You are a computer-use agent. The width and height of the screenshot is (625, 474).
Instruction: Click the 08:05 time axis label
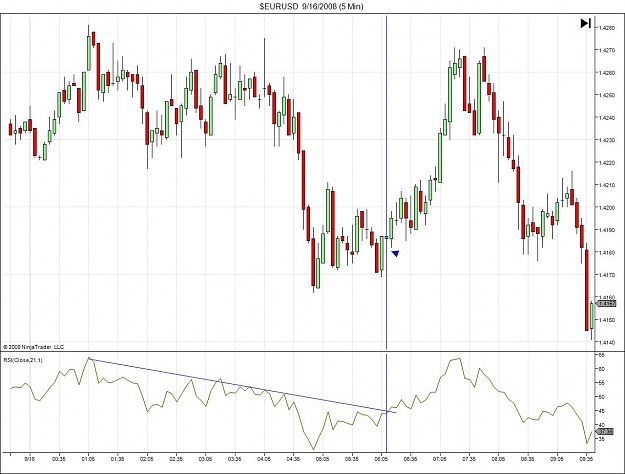click(x=499, y=459)
